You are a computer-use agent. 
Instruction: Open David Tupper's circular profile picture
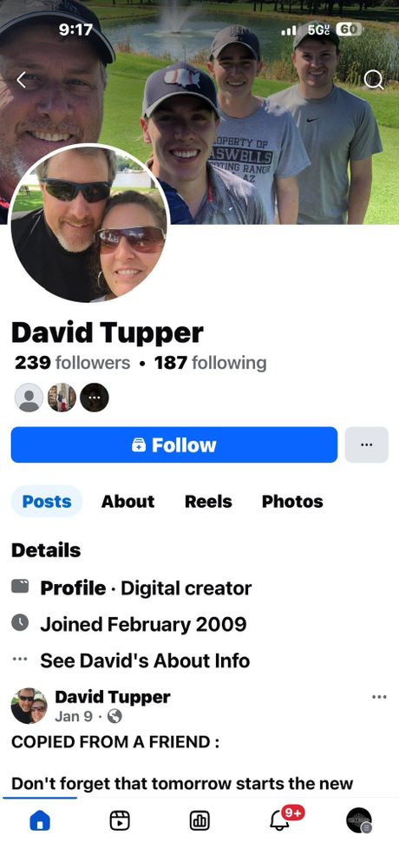pyautogui.click(x=89, y=224)
